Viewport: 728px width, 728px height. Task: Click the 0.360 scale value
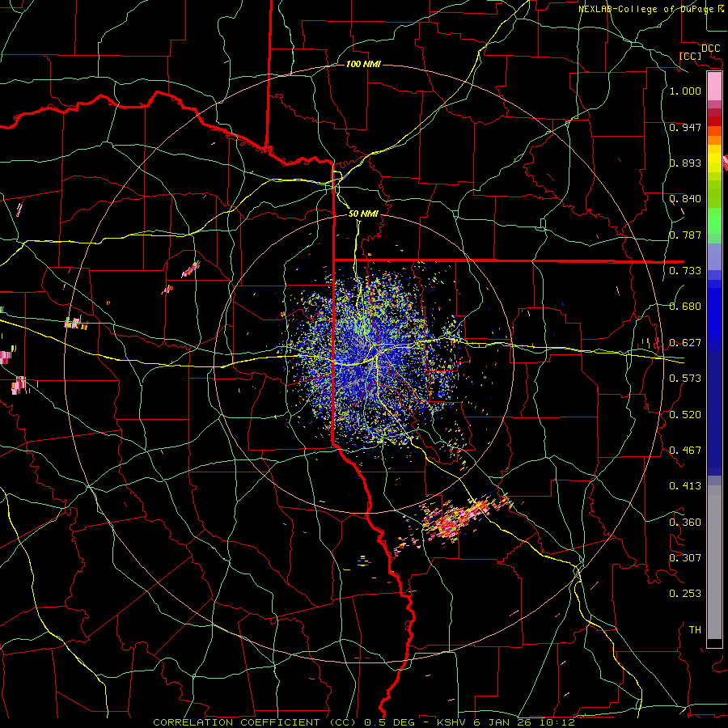[x=685, y=523]
